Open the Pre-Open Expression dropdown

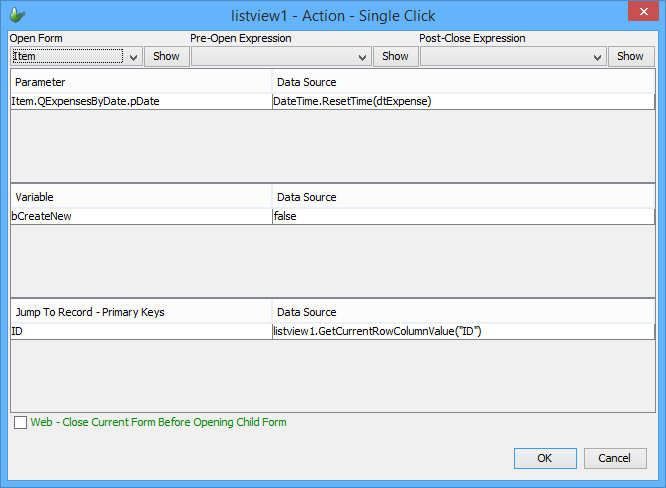pos(361,57)
